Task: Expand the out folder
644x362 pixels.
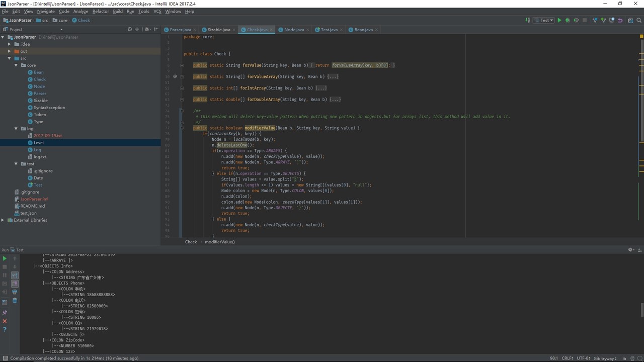Action: (x=10, y=51)
